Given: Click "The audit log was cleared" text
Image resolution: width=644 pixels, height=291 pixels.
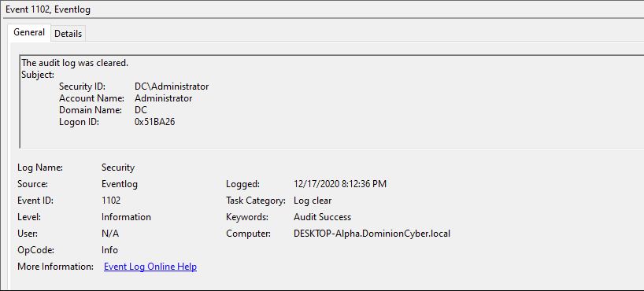Looking at the screenshot, I should [x=75, y=63].
